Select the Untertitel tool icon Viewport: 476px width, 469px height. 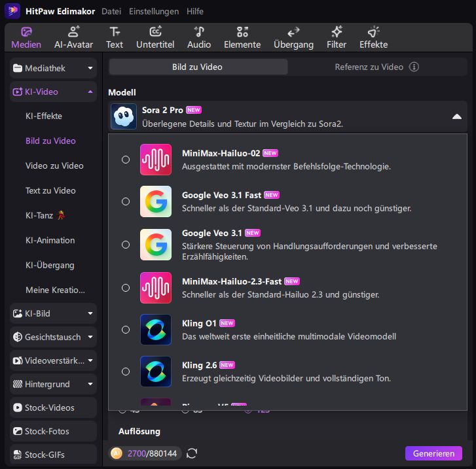coord(155,31)
